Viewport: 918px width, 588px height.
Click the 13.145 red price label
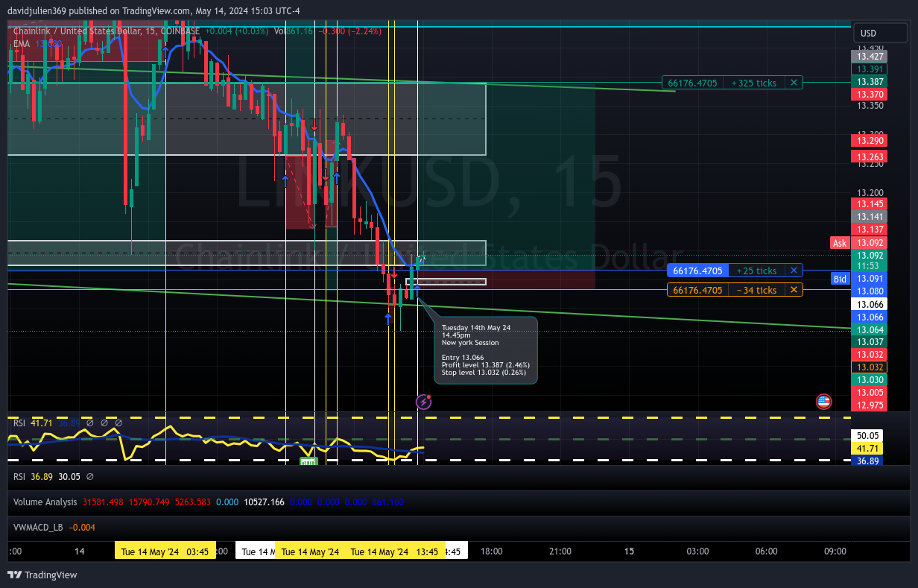[870, 203]
